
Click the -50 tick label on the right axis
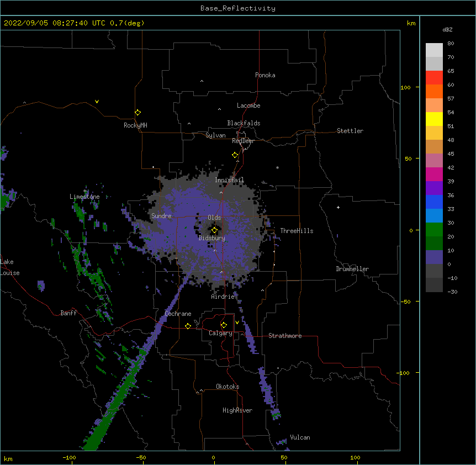tap(405, 302)
